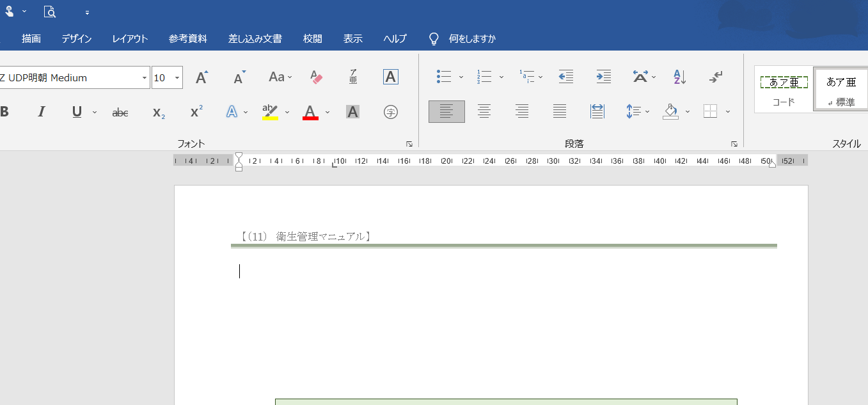Open underline style dropdown arrow
868x405 pixels.
[95, 112]
